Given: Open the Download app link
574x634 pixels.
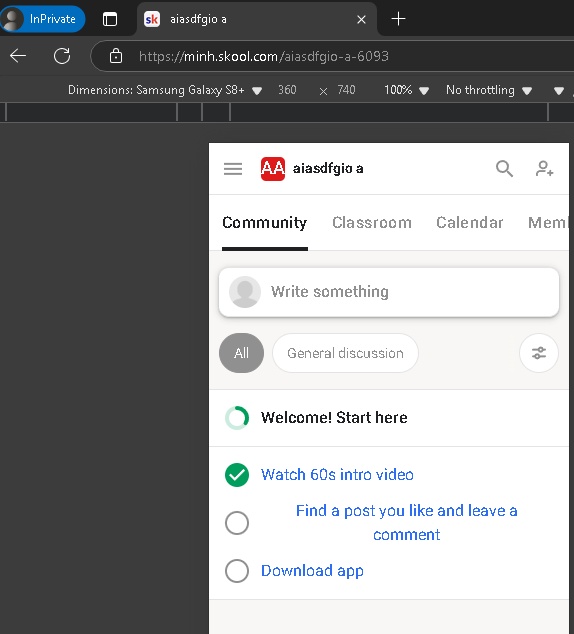Looking at the screenshot, I should pyautogui.click(x=312, y=571).
